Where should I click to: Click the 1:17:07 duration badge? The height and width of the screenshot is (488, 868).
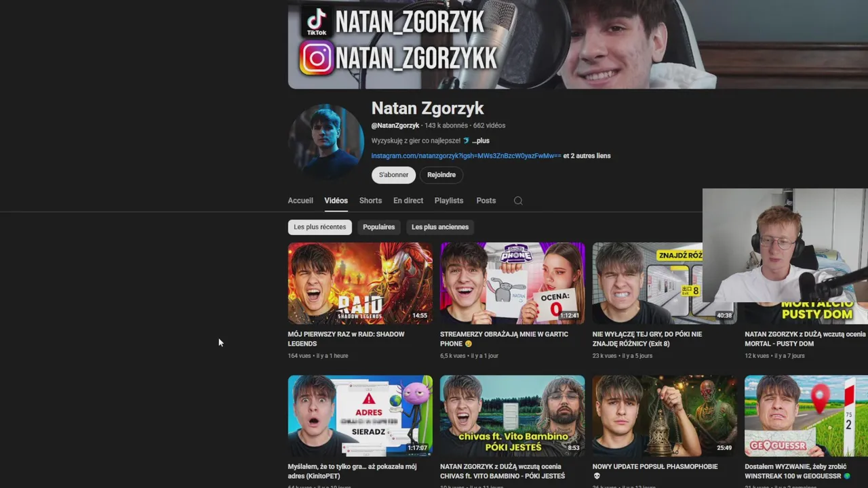point(417,448)
